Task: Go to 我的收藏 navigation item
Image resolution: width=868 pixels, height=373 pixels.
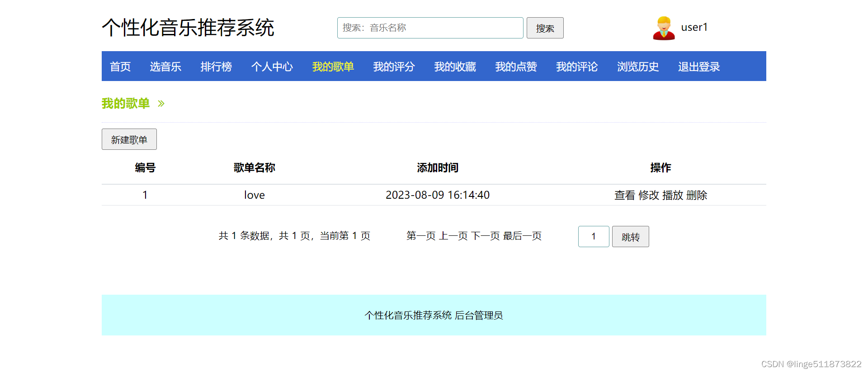Action: 455,67
